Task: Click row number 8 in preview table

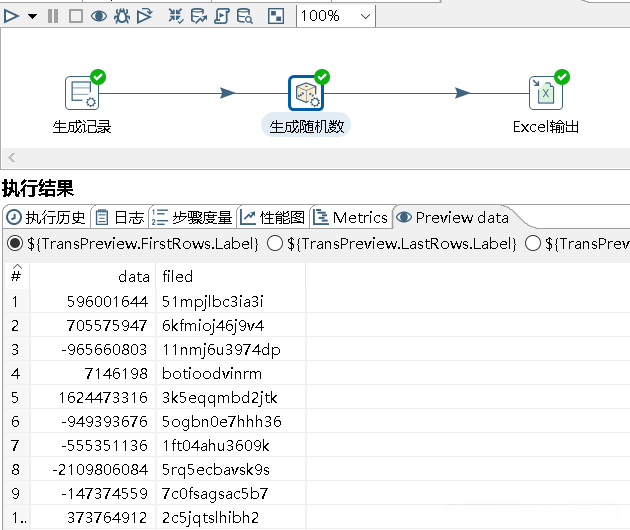Action: pos(15,469)
